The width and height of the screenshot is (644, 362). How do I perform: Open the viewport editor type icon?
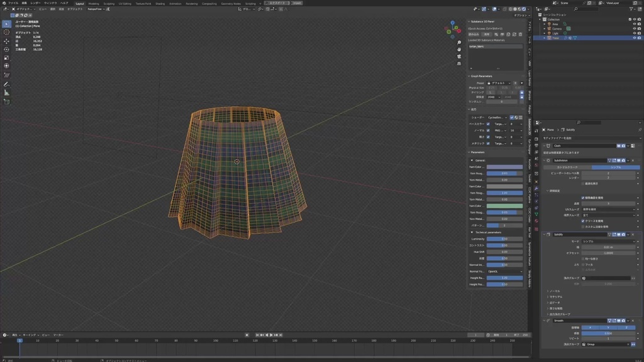click(6, 9)
